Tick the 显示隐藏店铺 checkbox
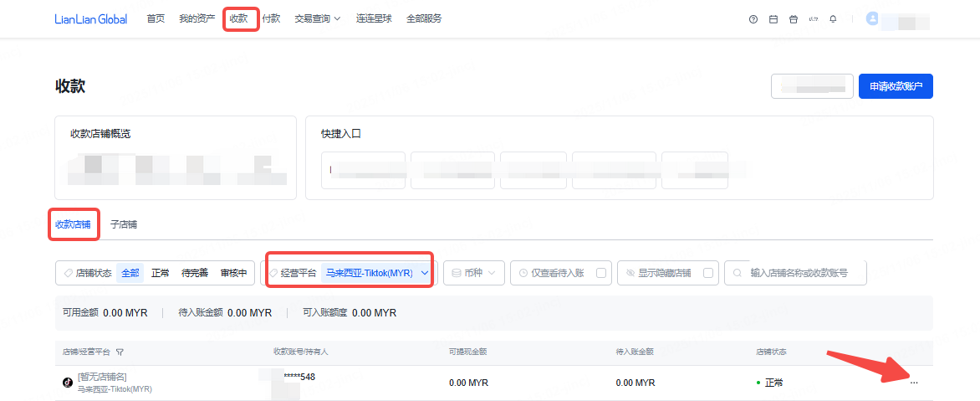 click(708, 274)
